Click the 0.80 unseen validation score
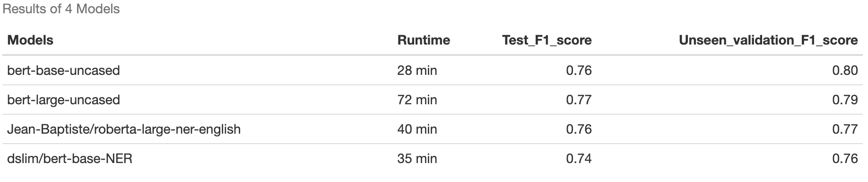 [x=845, y=71]
